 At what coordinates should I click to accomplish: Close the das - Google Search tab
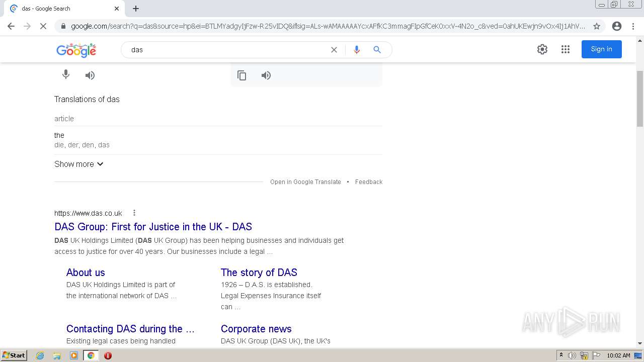(x=117, y=9)
